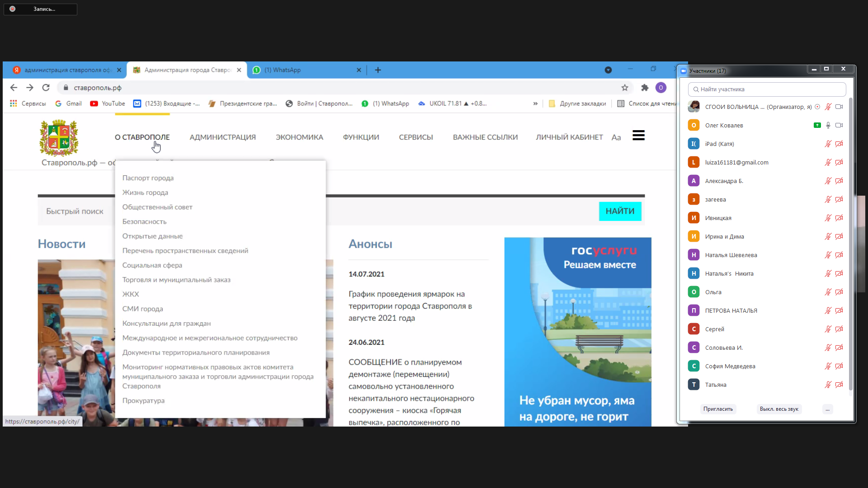Image resolution: width=868 pixels, height=488 pixels.
Task: Bookmark this page with the star icon
Action: [x=625, y=88]
